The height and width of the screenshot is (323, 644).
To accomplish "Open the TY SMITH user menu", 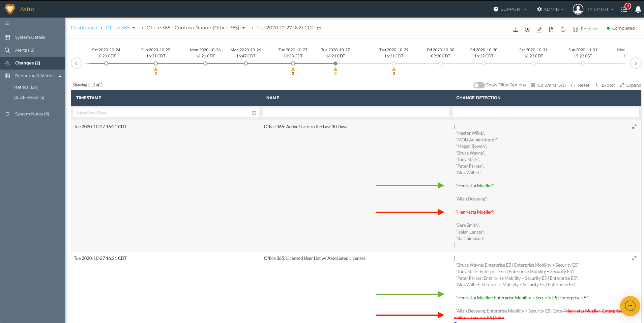I will (593, 9).
